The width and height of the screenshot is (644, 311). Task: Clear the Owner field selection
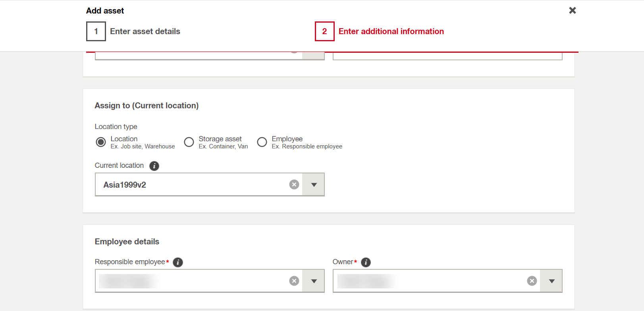pyautogui.click(x=532, y=281)
